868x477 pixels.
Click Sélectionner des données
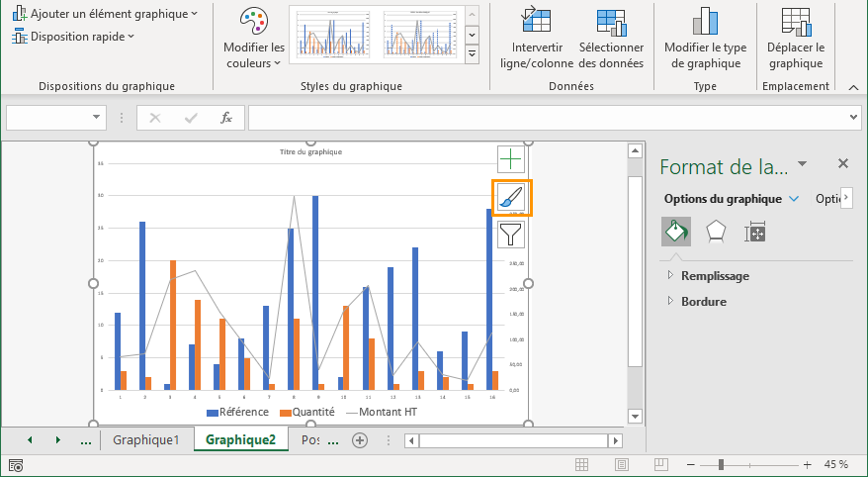[611, 40]
